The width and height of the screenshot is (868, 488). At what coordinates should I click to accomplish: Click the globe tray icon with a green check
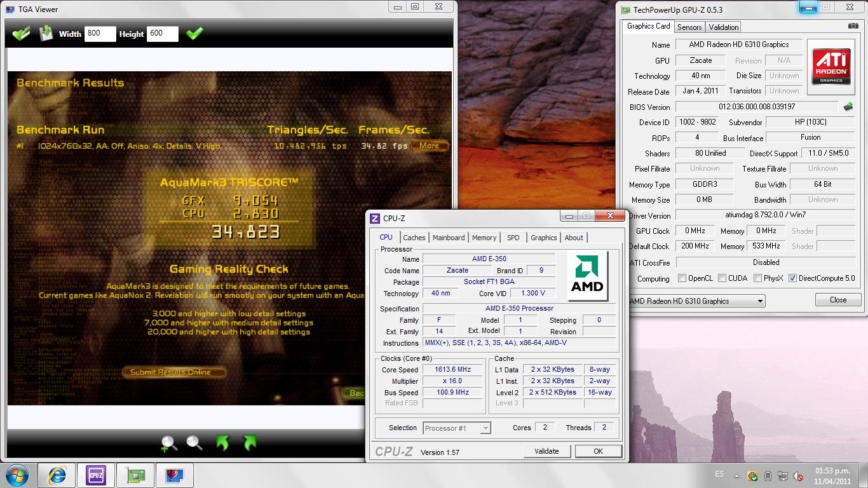click(752, 475)
